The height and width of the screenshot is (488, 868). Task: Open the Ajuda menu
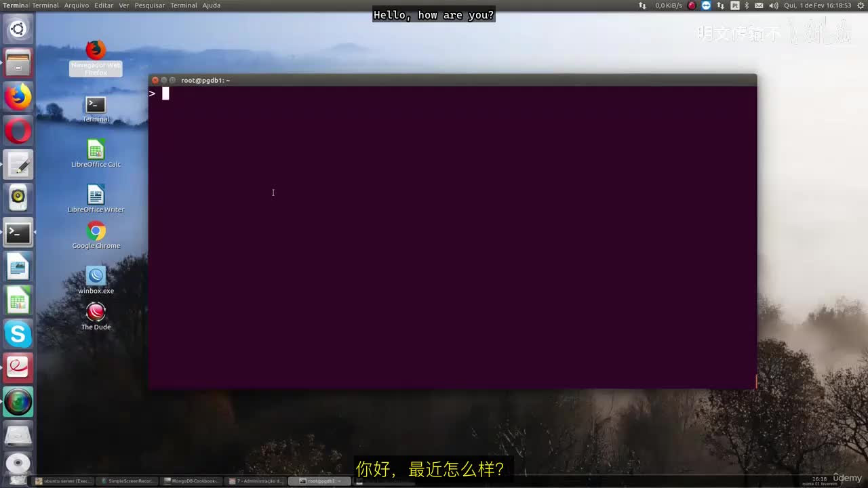(212, 5)
